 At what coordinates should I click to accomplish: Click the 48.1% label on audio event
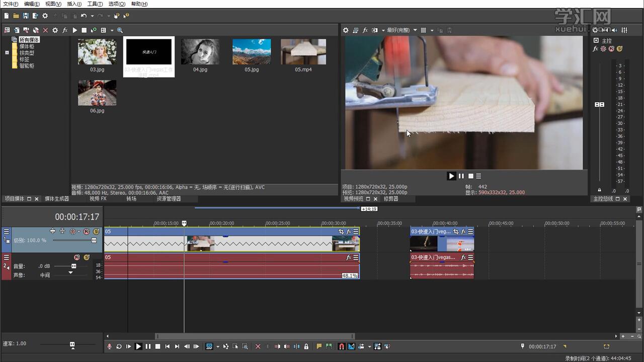click(350, 276)
